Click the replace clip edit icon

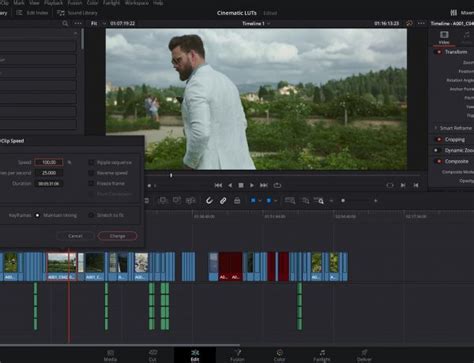click(x=191, y=201)
